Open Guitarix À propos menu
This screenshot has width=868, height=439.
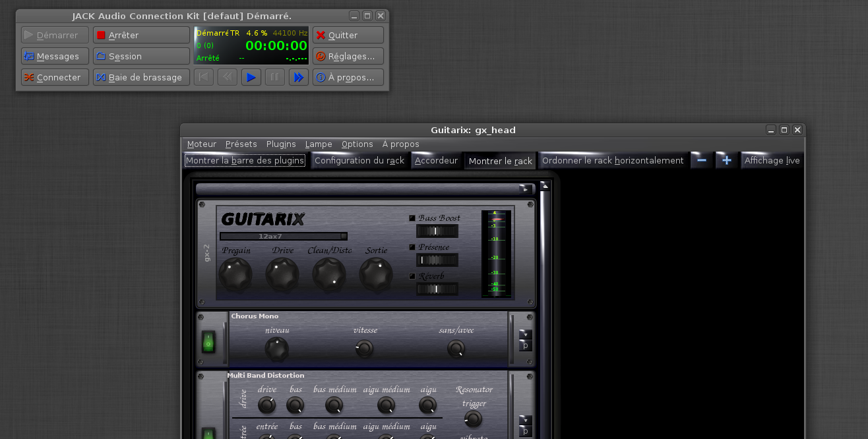click(400, 144)
